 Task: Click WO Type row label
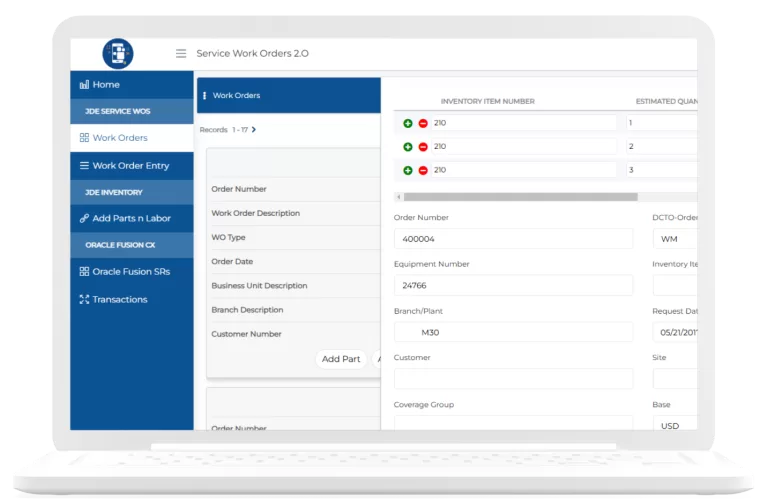click(228, 237)
